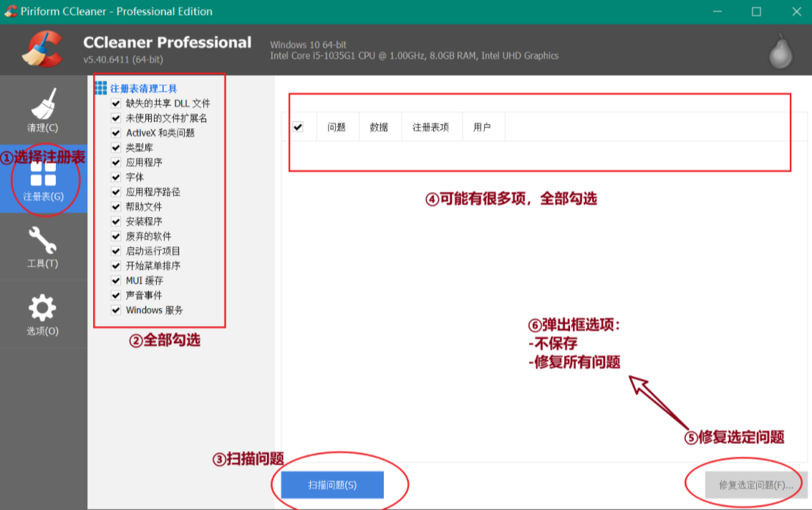This screenshot has height=510, width=812.
Task: Click the v5.40.6411 (64-bit) version text
Action: tap(123, 59)
